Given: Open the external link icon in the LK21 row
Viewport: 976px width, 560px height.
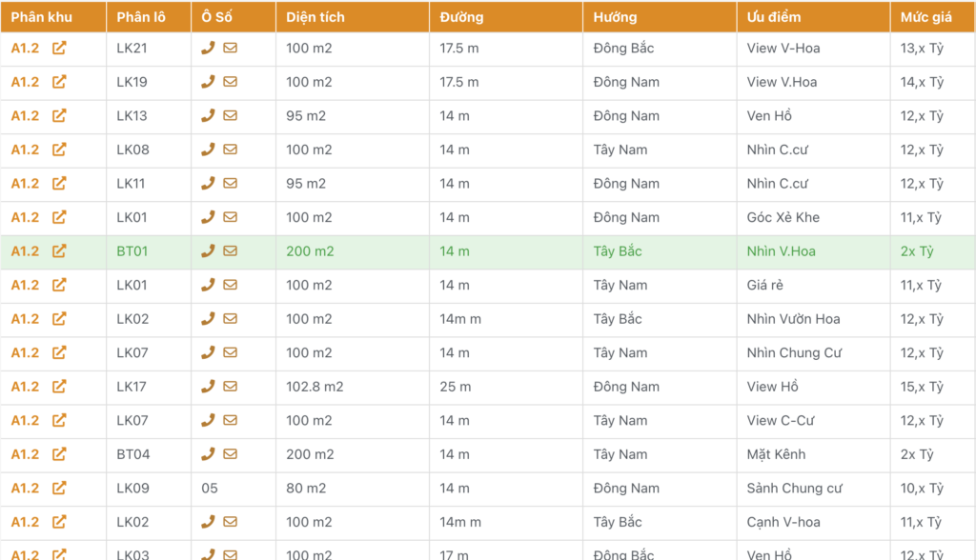Looking at the screenshot, I should click(x=59, y=48).
